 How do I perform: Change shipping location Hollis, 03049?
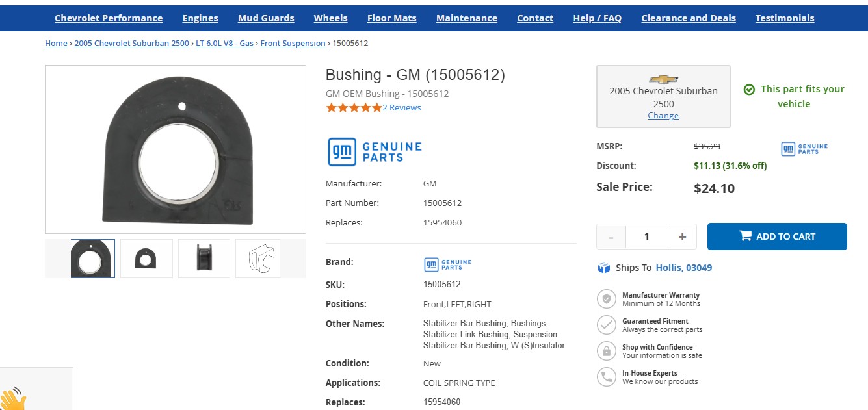684,268
